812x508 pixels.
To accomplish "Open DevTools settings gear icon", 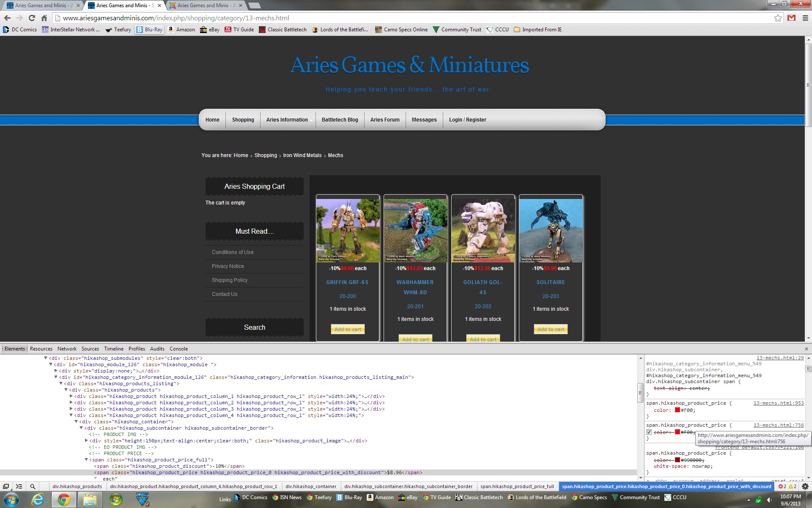I will click(x=805, y=486).
